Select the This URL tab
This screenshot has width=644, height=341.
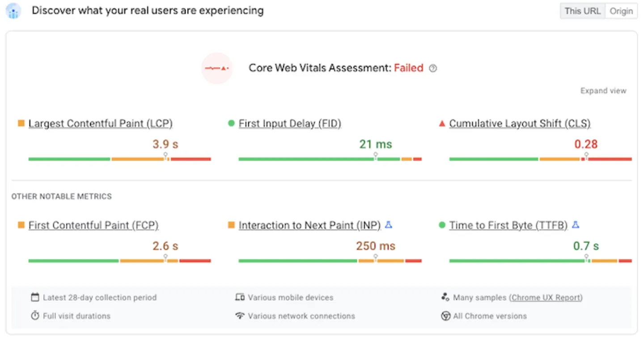[x=582, y=11]
